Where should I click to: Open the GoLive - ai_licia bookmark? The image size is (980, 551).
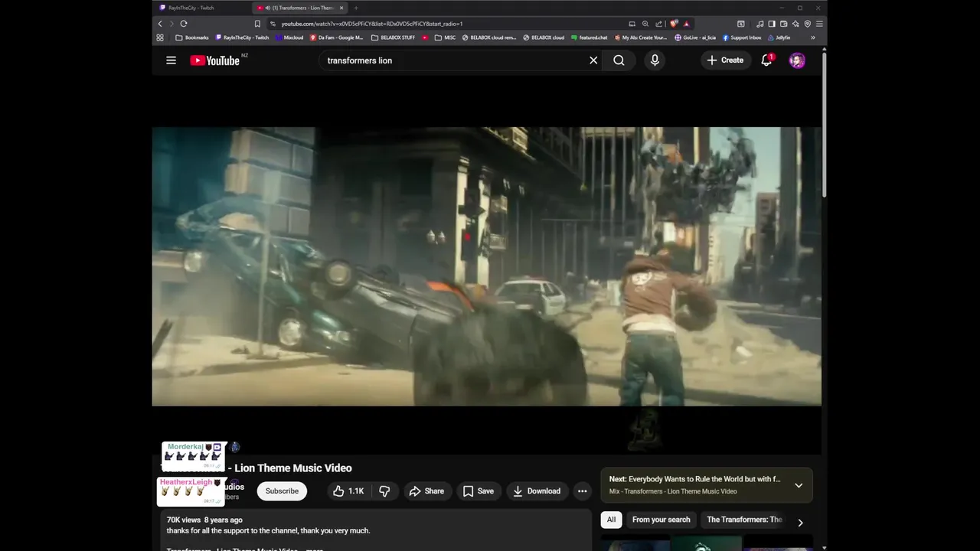[695, 37]
